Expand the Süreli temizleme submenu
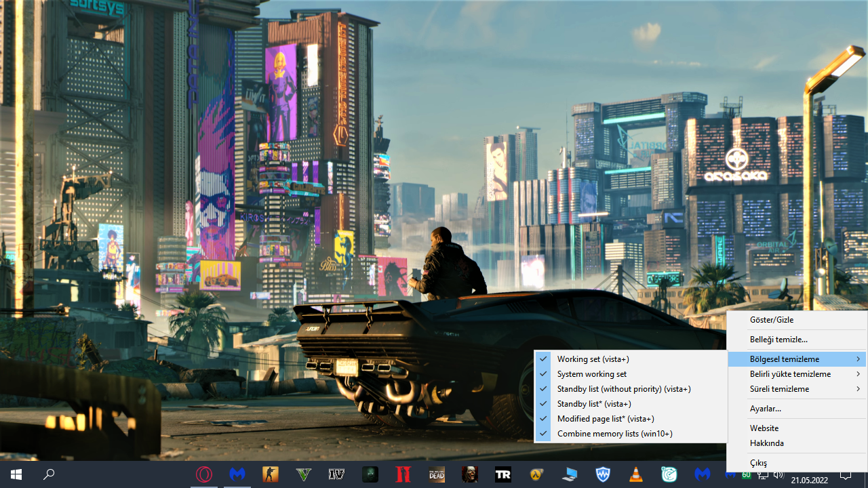 (797, 389)
